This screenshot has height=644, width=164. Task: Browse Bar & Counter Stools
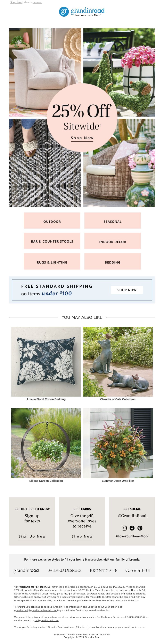[x=52, y=242]
